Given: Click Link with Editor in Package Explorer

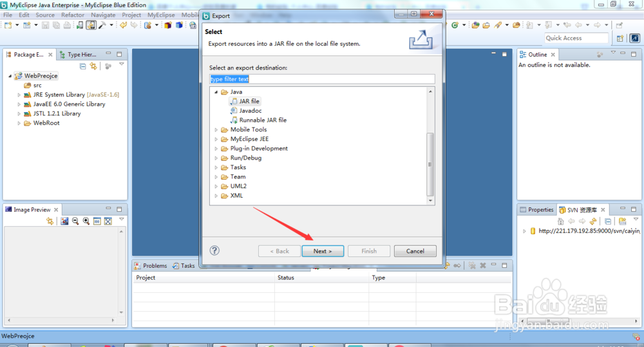Looking at the screenshot, I should pyautogui.click(x=93, y=66).
